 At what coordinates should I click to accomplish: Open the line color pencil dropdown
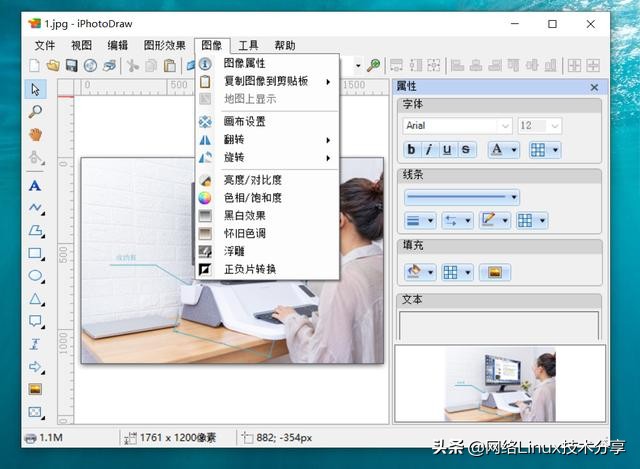[495, 221]
